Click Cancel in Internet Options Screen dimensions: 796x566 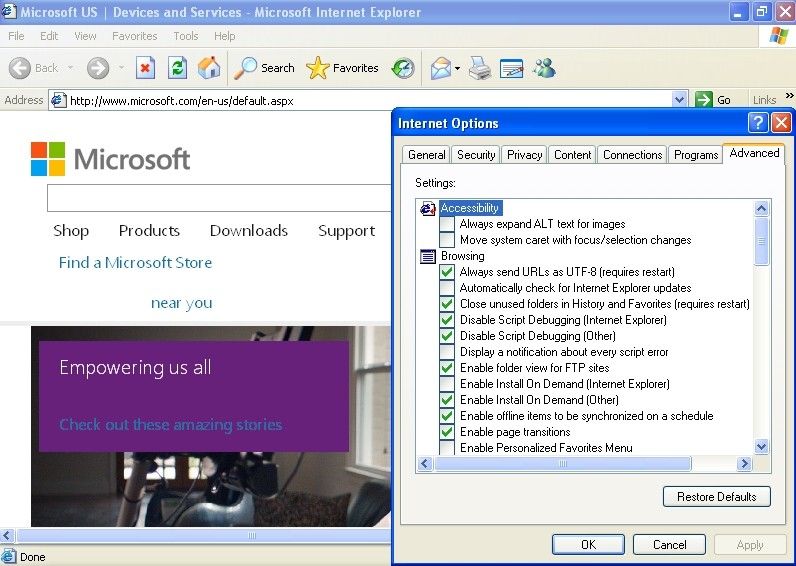click(669, 545)
